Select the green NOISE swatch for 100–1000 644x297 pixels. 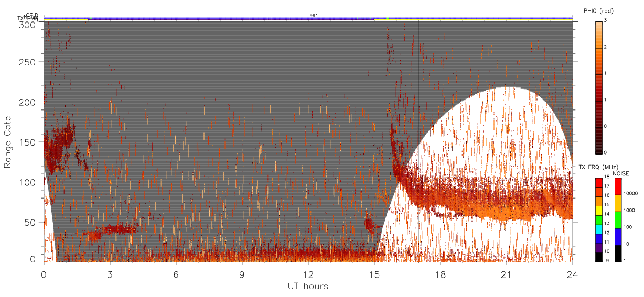tap(618, 219)
